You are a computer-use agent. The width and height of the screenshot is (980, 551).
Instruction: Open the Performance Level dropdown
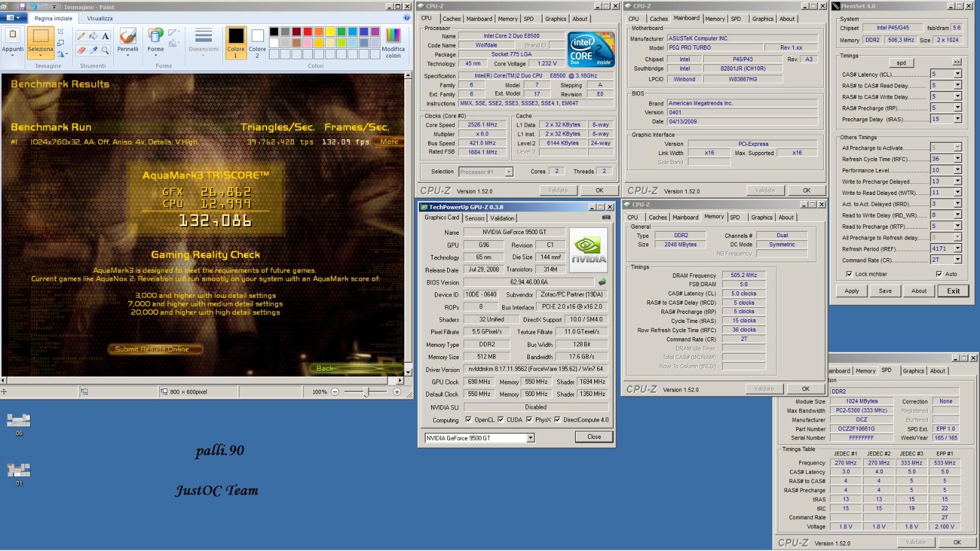point(957,170)
